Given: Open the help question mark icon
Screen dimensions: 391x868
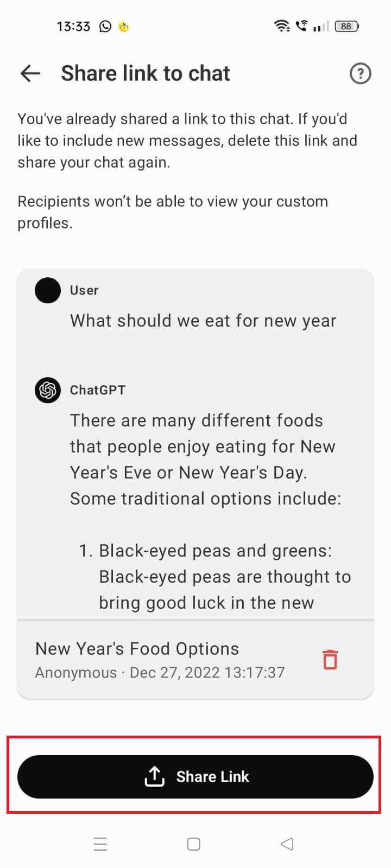Looking at the screenshot, I should point(360,73).
